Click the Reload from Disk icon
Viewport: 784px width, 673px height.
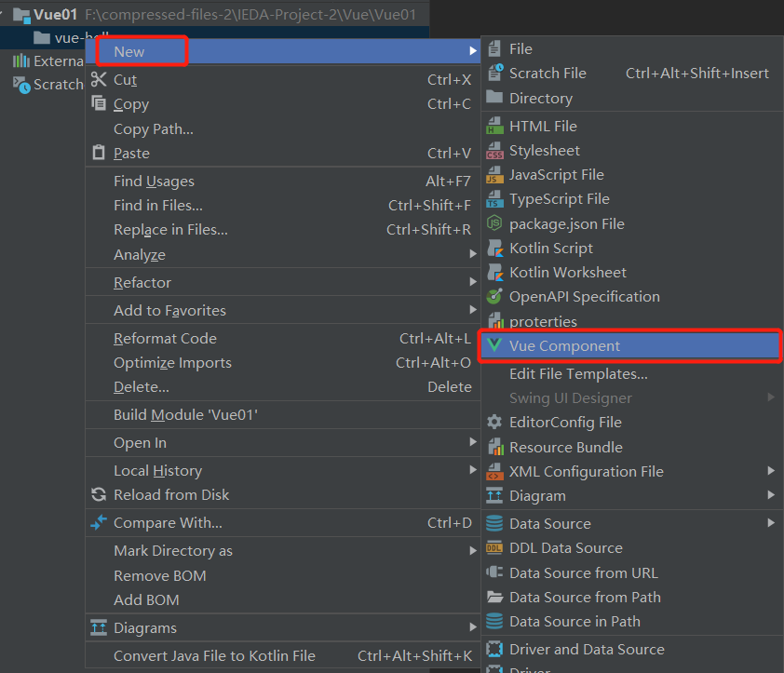99,494
